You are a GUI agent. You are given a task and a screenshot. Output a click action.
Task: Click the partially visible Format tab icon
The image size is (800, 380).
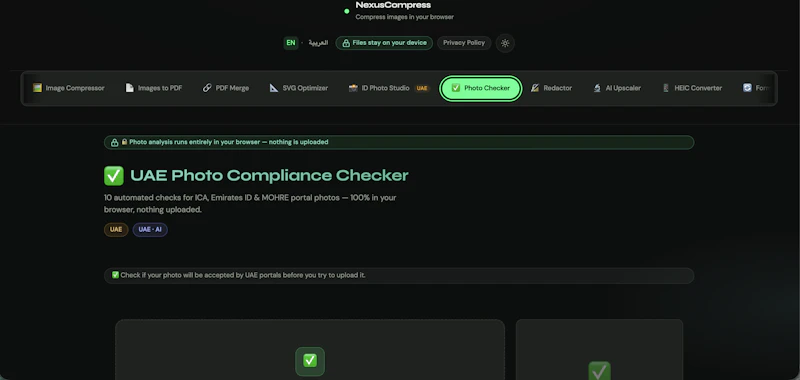pos(747,88)
